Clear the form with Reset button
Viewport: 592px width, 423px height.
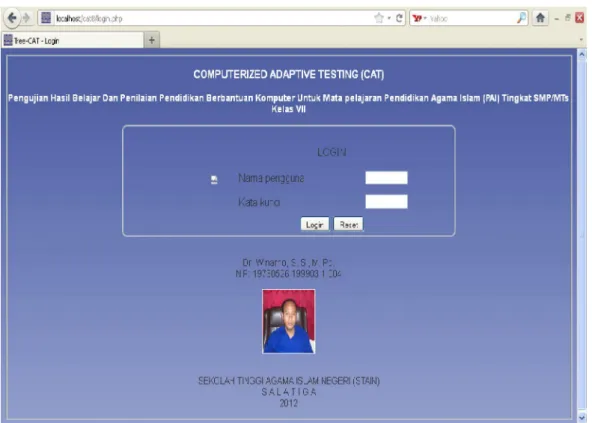click(x=348, y=224)
